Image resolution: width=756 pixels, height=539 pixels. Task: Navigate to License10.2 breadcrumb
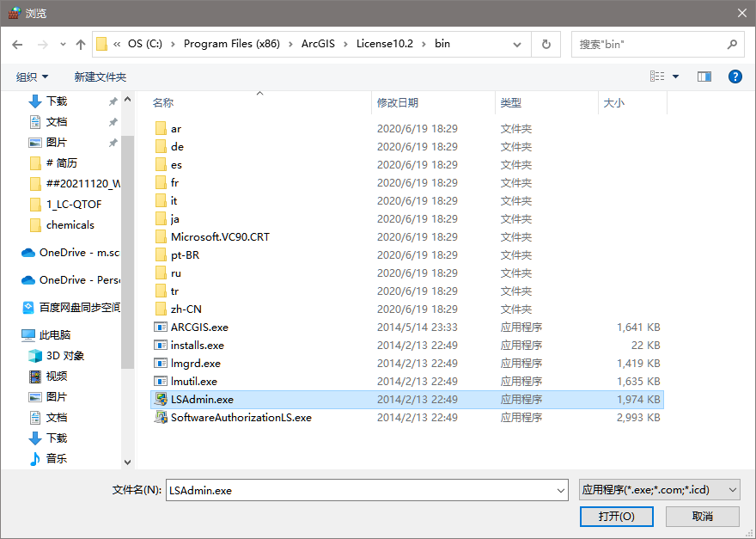click(385, 44)
